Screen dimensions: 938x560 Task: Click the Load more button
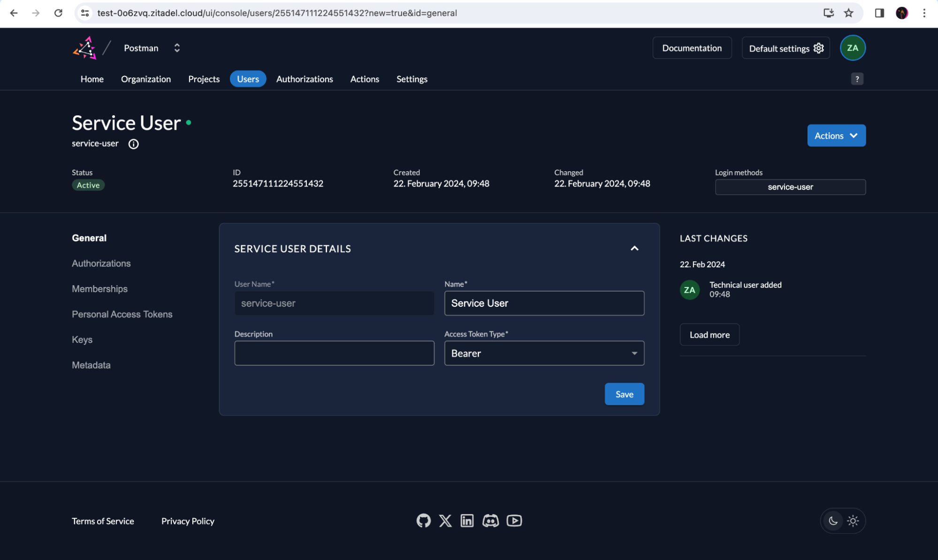click(x=709, y=335)
